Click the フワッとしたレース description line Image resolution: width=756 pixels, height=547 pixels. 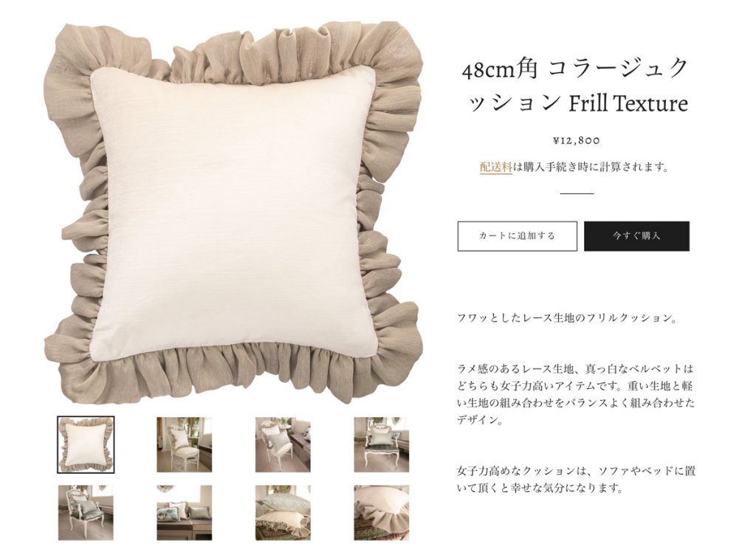568,318
